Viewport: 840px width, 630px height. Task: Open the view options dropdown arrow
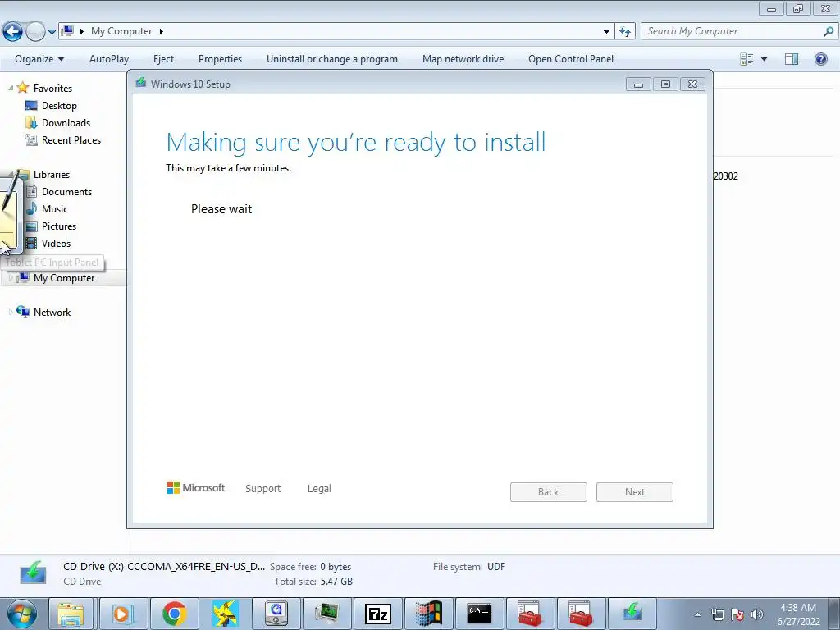pos(764,59)
